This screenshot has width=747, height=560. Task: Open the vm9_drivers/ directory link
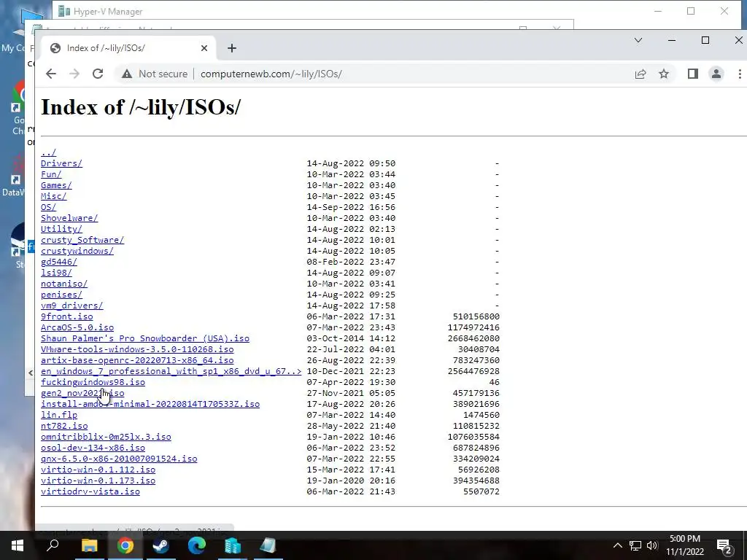(x=72, y=306)
